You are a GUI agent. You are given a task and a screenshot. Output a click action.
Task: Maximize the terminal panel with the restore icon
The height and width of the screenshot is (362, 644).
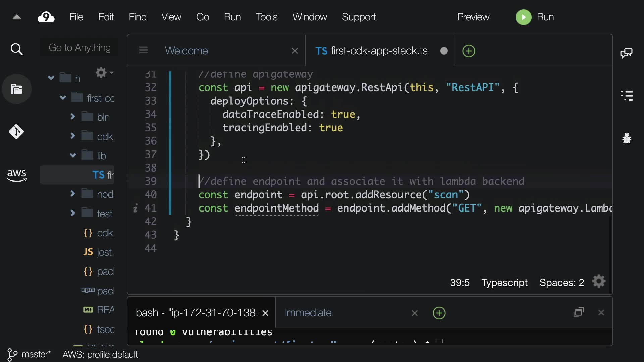(579, 312)
